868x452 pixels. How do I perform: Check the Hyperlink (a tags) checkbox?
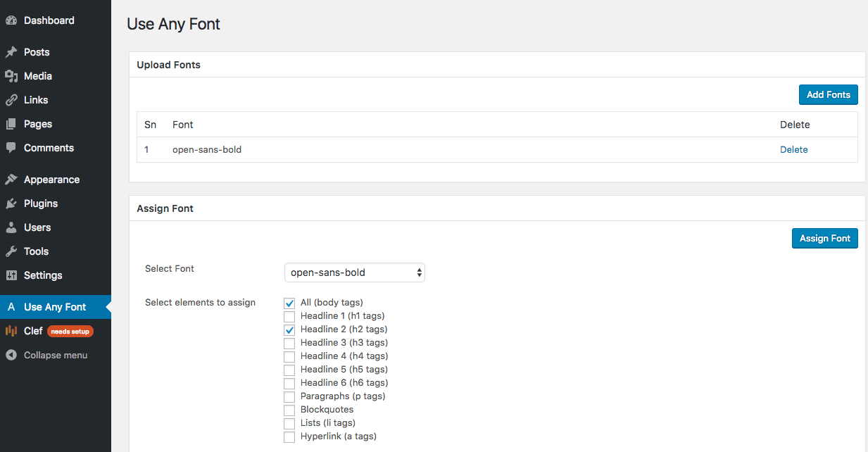pos(289,437)
